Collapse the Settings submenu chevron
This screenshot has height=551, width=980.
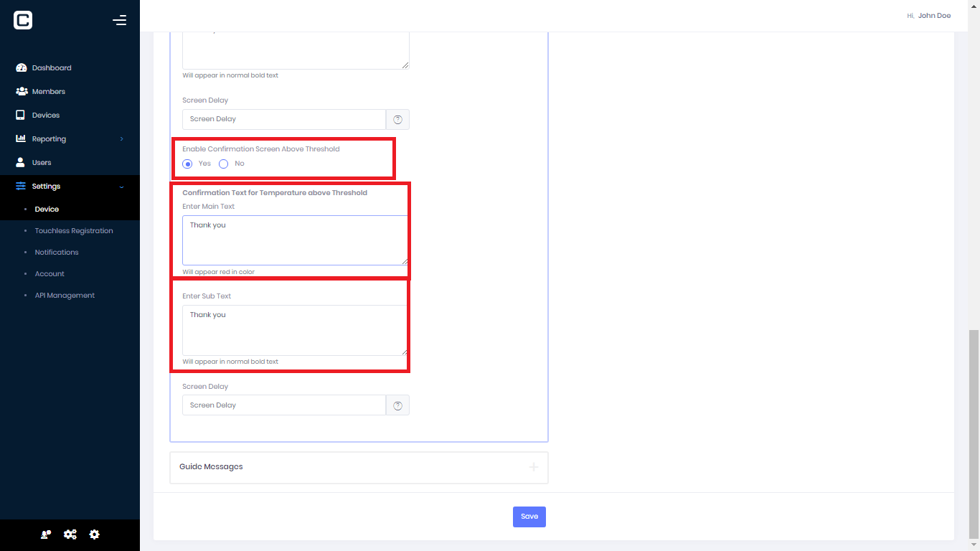point(121,186)
